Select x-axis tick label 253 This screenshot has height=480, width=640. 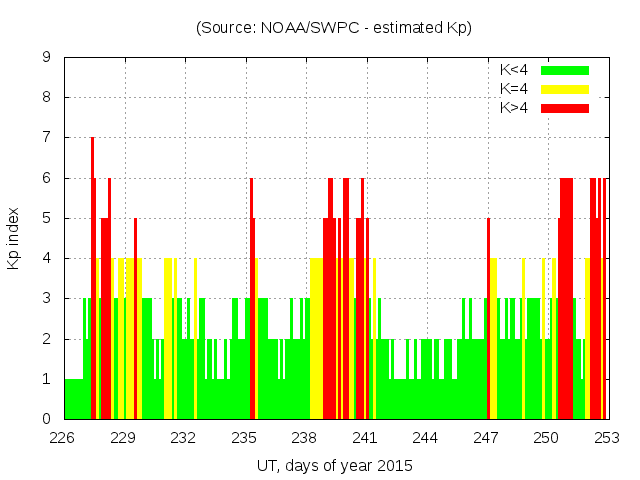[607, 438]
